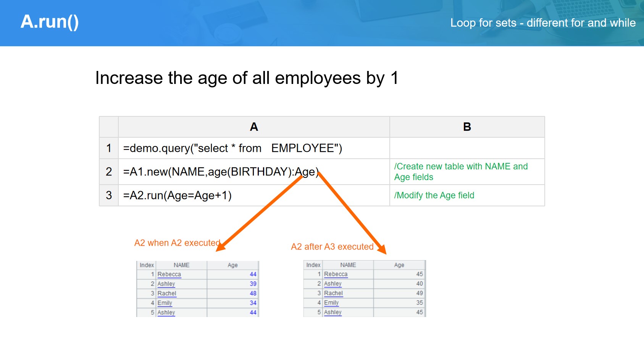Click the A.run() slide title
This screenshot has width=644, height=362.
click(x=50, y=22)
